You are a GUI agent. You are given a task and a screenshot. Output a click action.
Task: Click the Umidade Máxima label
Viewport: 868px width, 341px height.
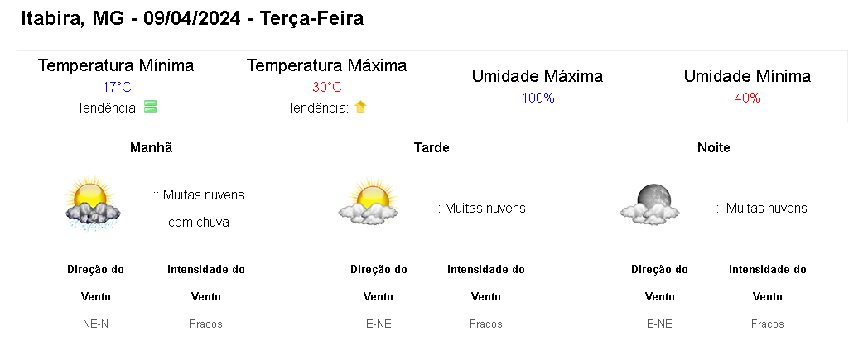[538, 76]
